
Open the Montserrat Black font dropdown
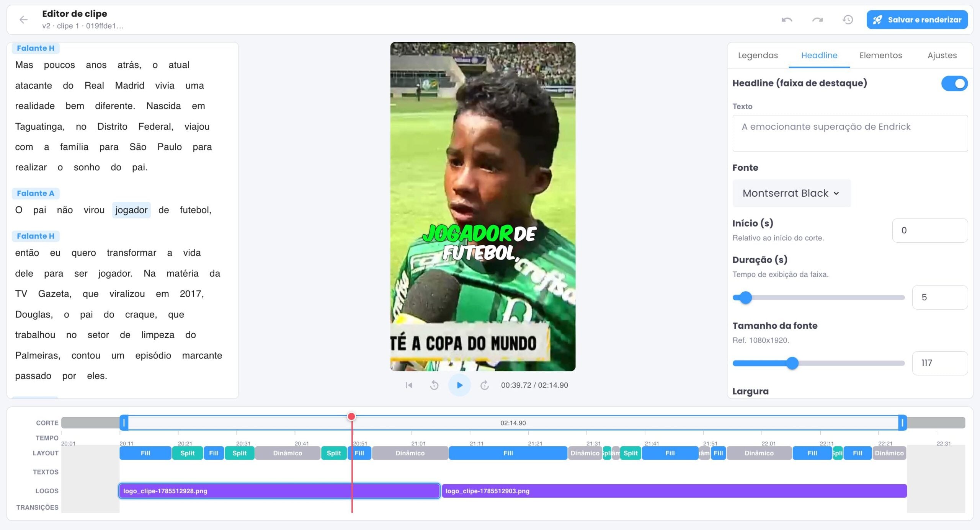click(x=791, y=193)
